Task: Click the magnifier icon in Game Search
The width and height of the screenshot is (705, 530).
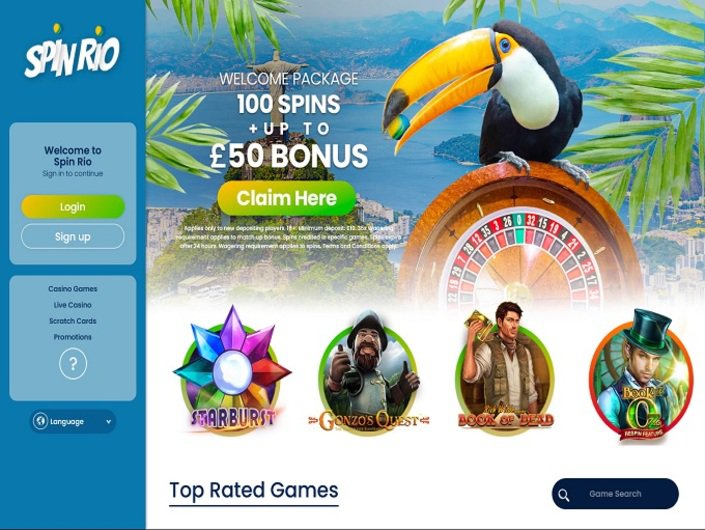Action: click(564, 495)
